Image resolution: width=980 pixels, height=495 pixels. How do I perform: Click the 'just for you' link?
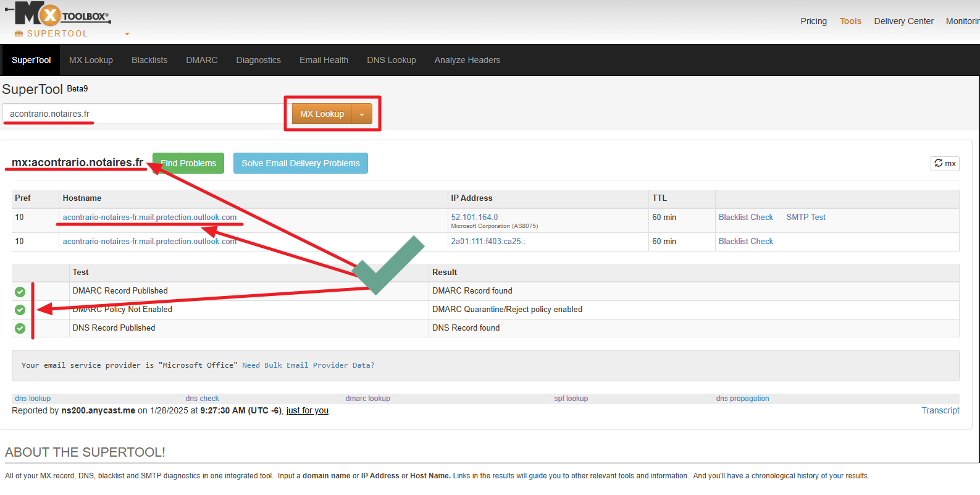308,411
